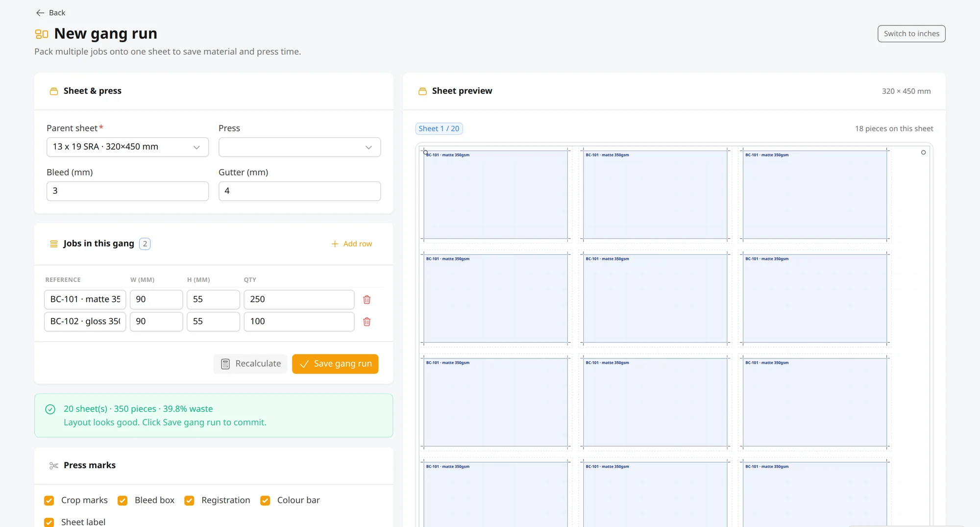980x527 pixels.
Task: Click the "Sheet 1 / 20" badge
Action: click(x=439, y=128)
